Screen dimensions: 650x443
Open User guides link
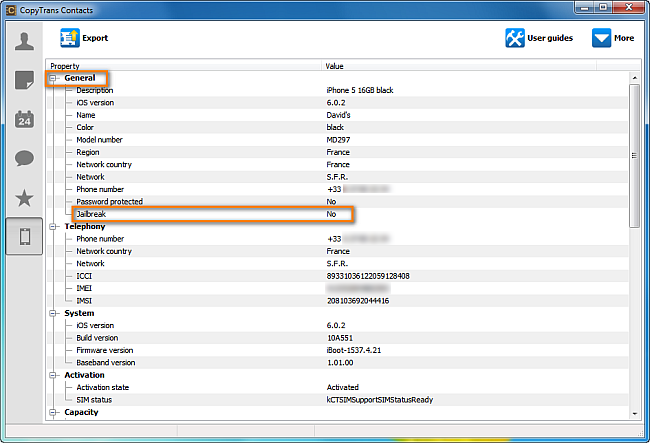(x=550, y=38)
